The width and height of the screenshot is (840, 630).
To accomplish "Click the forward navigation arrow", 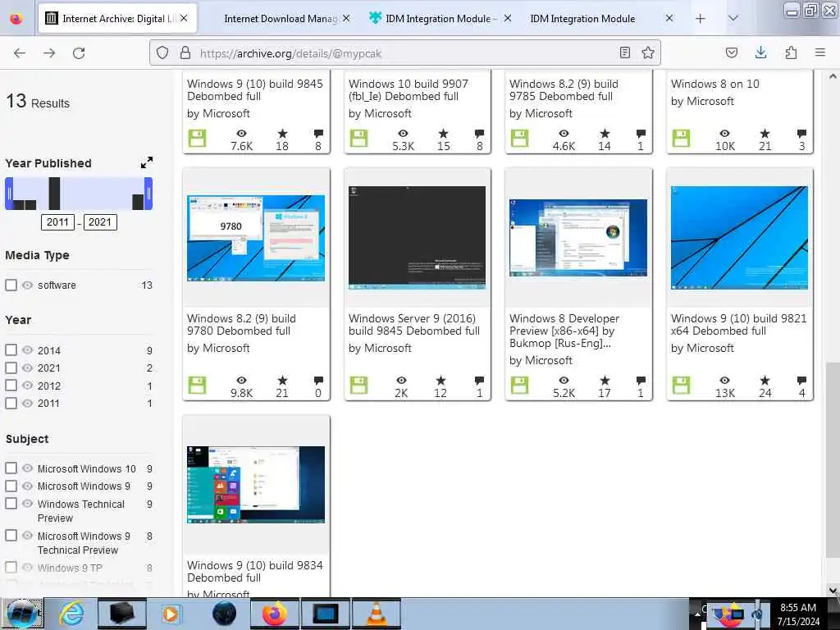I will coord(49,53).
